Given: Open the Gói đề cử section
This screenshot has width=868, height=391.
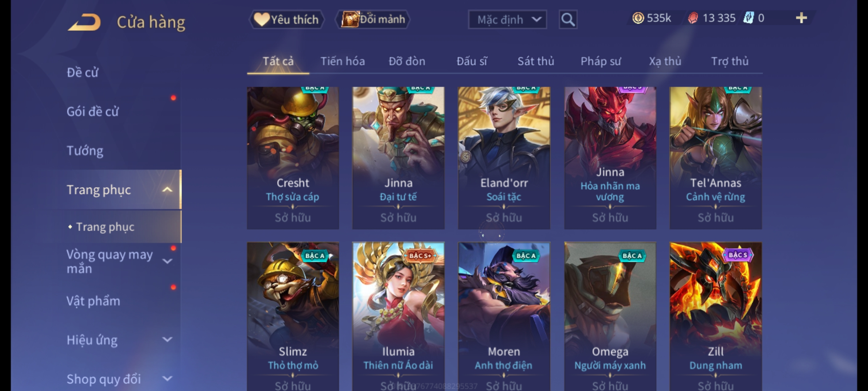Looking at the screenshot, I should (x=93, y=112).
